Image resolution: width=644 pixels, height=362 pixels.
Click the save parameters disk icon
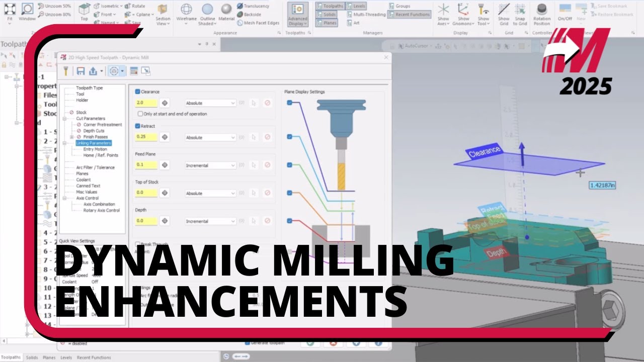tap(80, 71)
